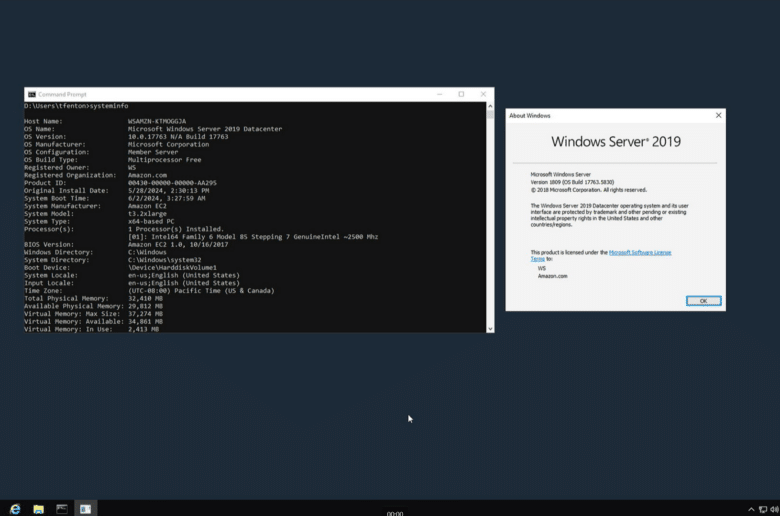780x516 pixels.
Task: Click 'Microsoft Windows Server 2019 Datacenter' OS Name
Action: tap(205, 129)
